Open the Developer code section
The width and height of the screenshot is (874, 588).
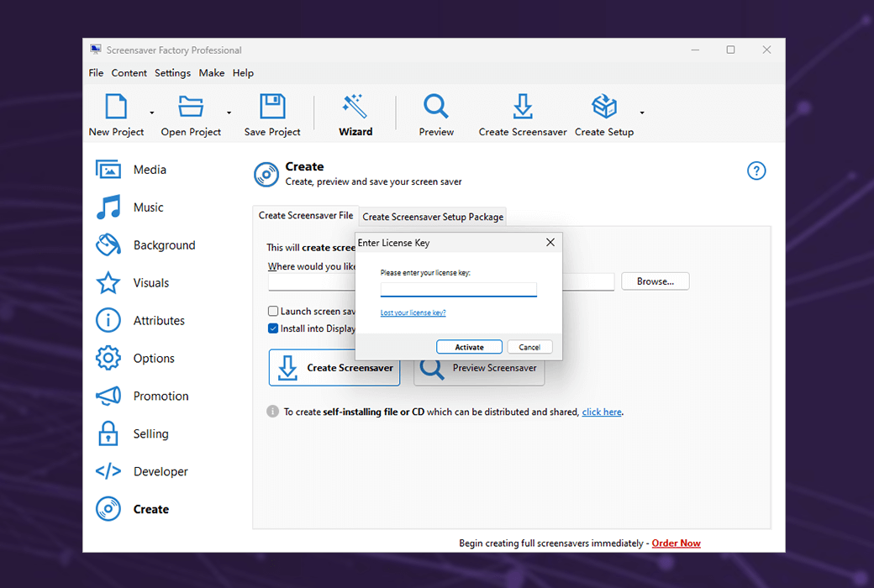(x=142, y=471)
